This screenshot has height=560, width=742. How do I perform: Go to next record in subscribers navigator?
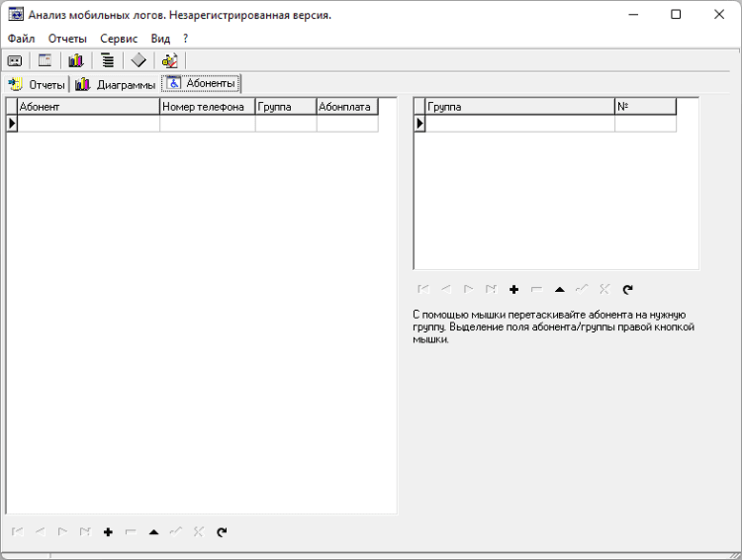[62, 532]
